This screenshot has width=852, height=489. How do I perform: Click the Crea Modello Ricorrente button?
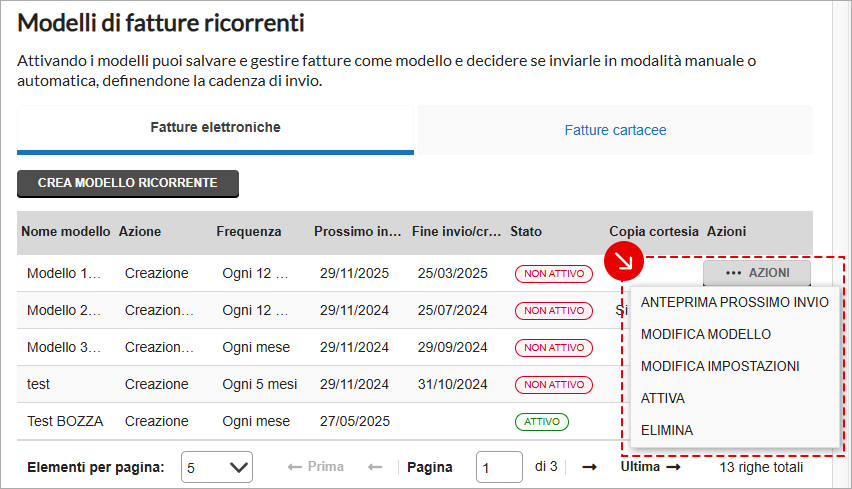128,183
